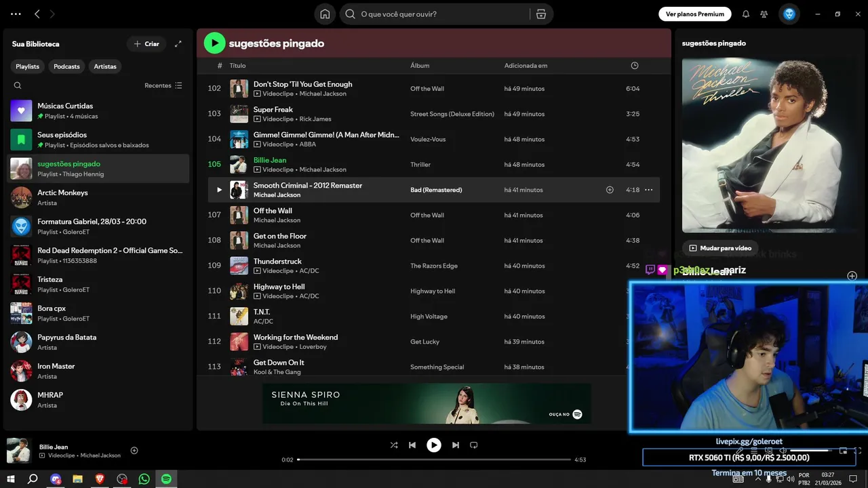Open the Windows Start menu
Screen dimensions: 868x488
click(x=11, y=479)
